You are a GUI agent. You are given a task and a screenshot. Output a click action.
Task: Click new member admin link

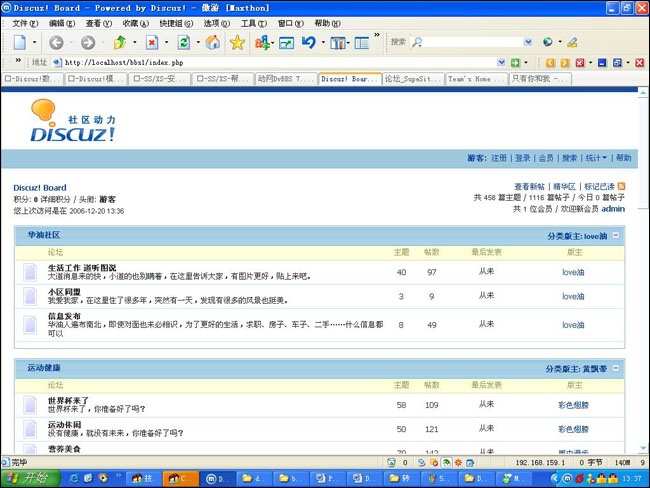(613, 209)
